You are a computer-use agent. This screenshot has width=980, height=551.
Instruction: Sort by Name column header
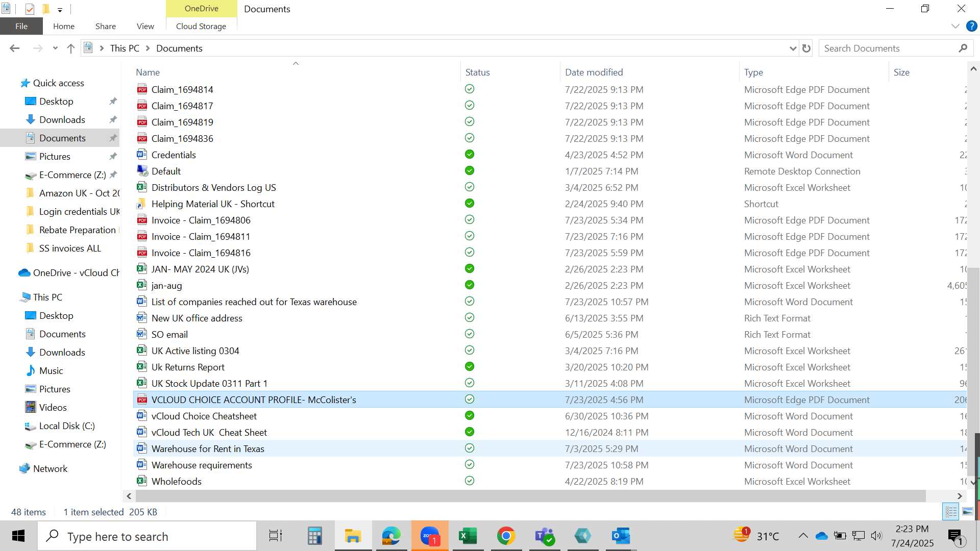click(148, 72)
